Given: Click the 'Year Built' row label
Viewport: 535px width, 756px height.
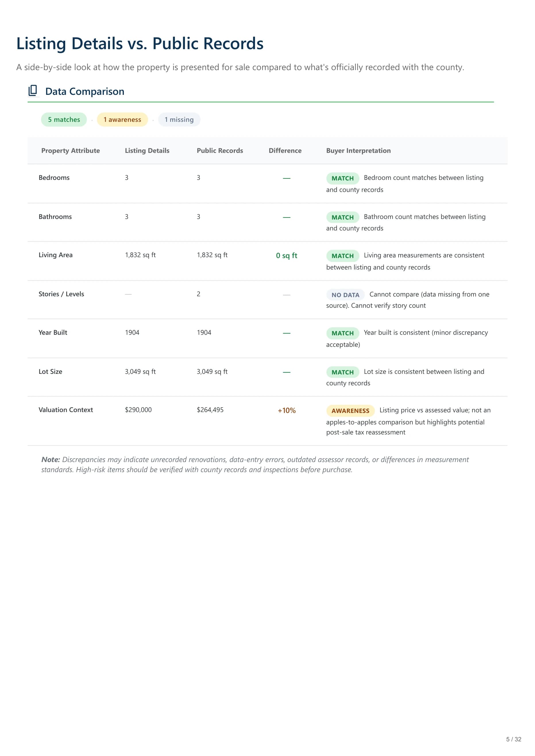Looking at the screenshot, I should point(53,332).
